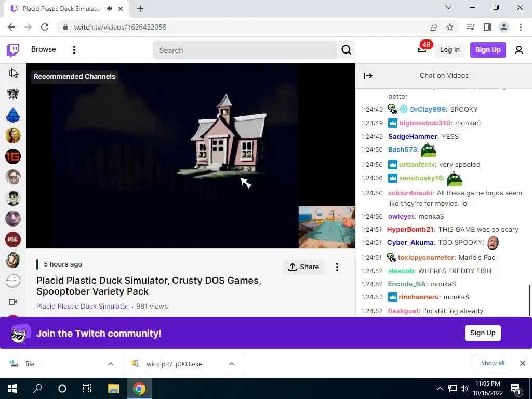Click the chat scrollbar thumb
This screenshot has height=399, width=532.
point(530,300)
